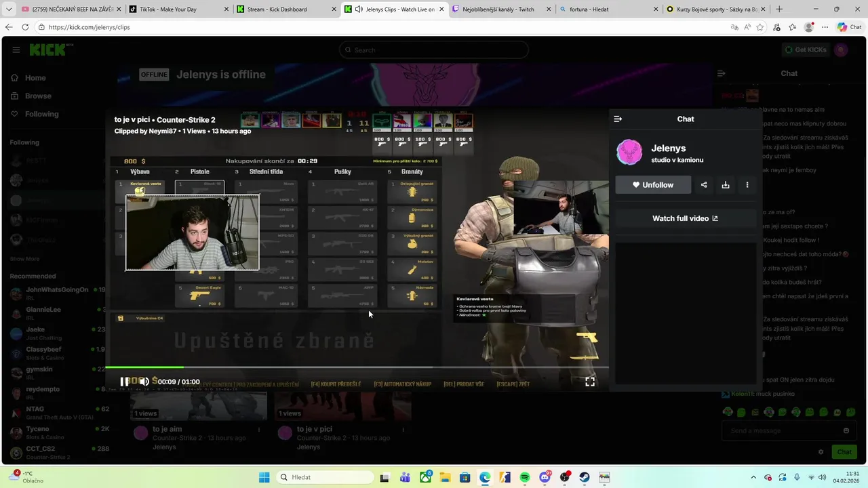Image resolution: width=868 pixels, height=488 pixels.
Task: Open Favorites list icon in toolbar
Action: pos(793,27)
